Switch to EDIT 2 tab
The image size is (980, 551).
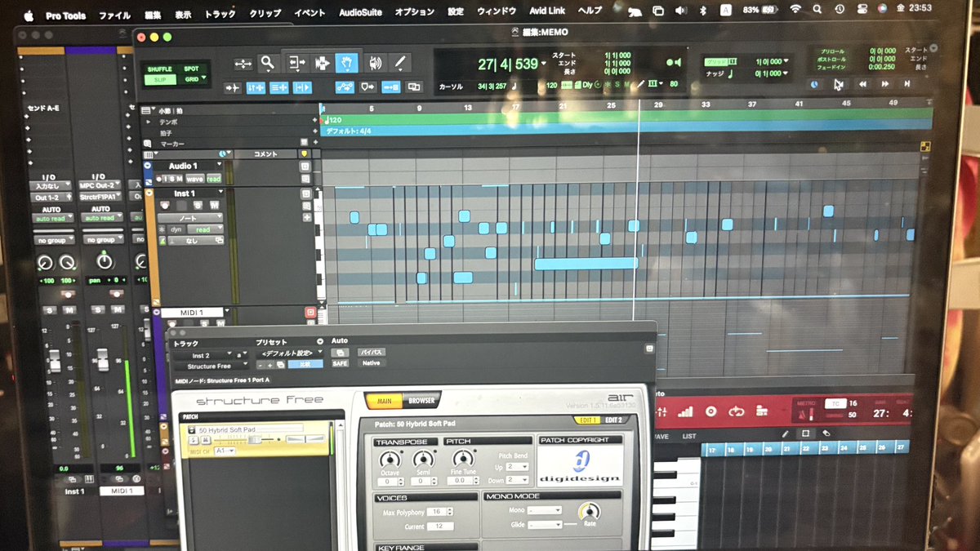point(614,420)
